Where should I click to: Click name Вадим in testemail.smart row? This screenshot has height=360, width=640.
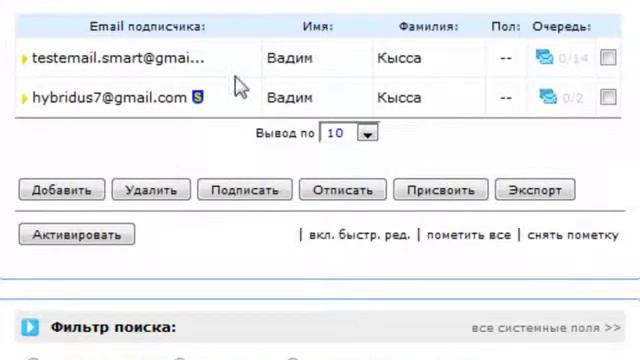pos(289,58)
